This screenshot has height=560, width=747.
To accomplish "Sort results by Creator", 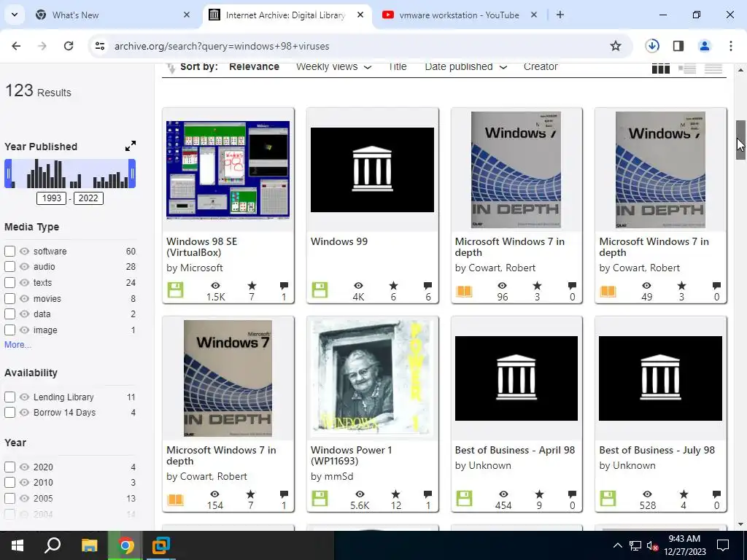I will click(541, 67).
